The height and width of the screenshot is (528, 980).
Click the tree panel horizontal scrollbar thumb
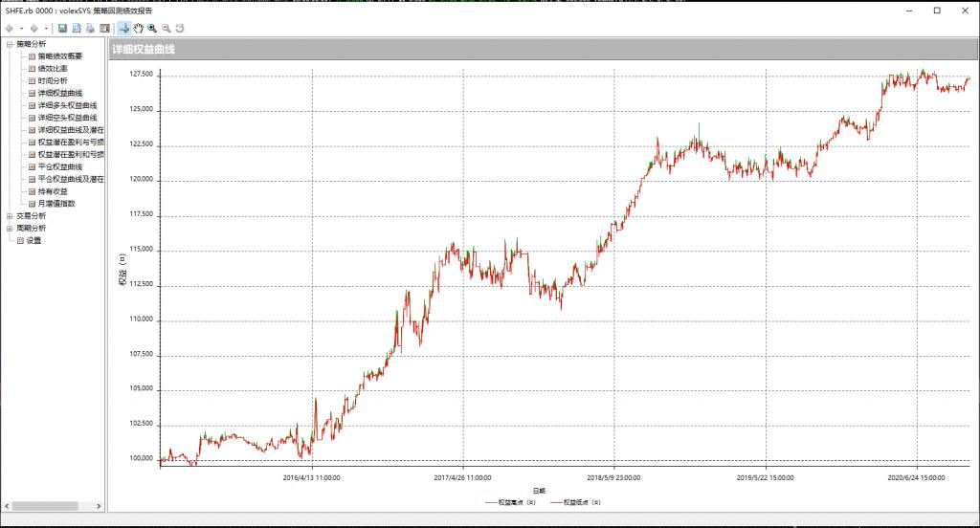[45, 506]
